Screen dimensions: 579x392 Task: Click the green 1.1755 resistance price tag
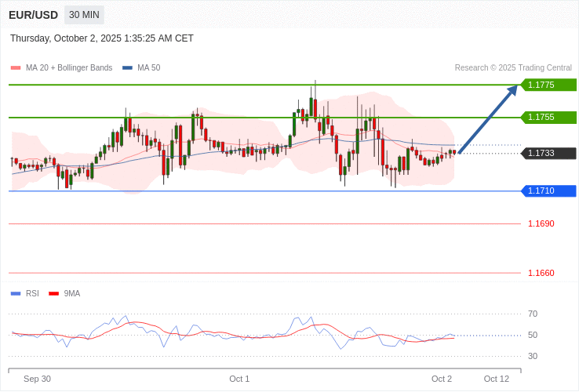[x=548, y=117]
